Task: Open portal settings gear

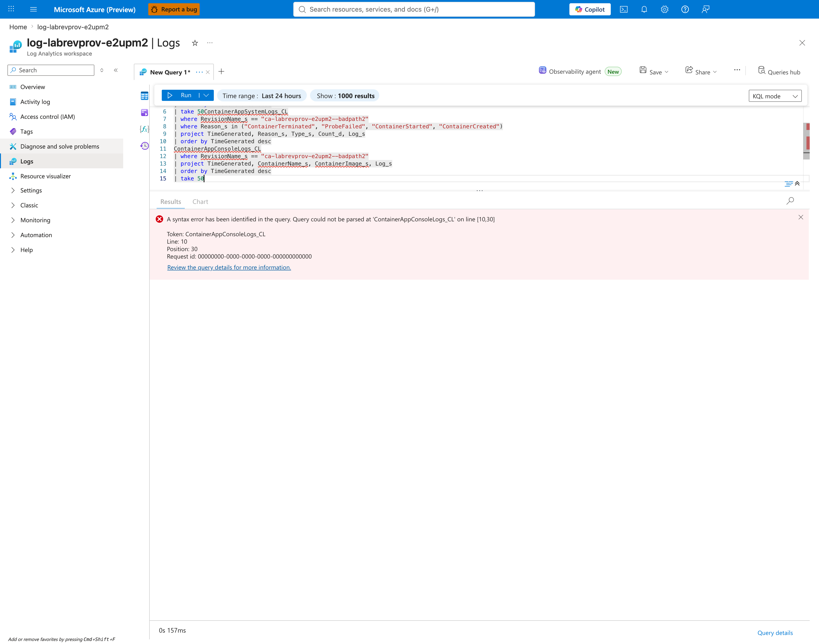Action: 664,10
